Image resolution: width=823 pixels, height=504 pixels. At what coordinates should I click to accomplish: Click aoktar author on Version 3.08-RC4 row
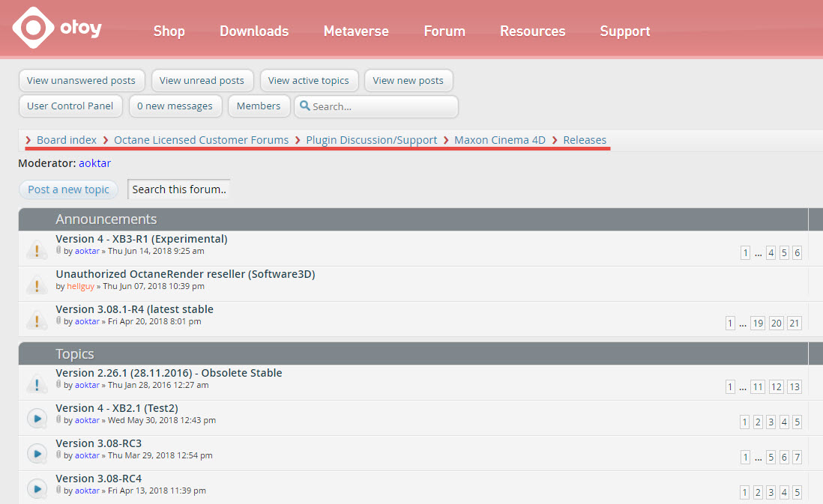point(87,491)
